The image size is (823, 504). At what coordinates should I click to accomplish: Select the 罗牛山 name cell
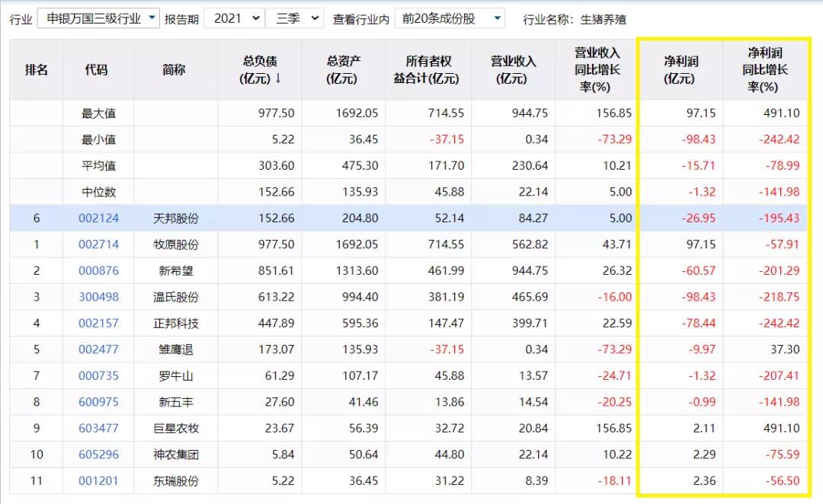pos(176,375)
